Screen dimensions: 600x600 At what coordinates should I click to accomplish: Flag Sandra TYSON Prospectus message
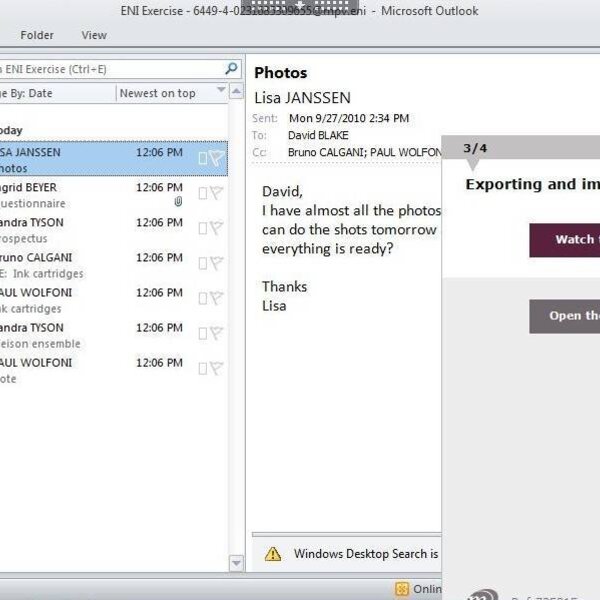point(217,228)
